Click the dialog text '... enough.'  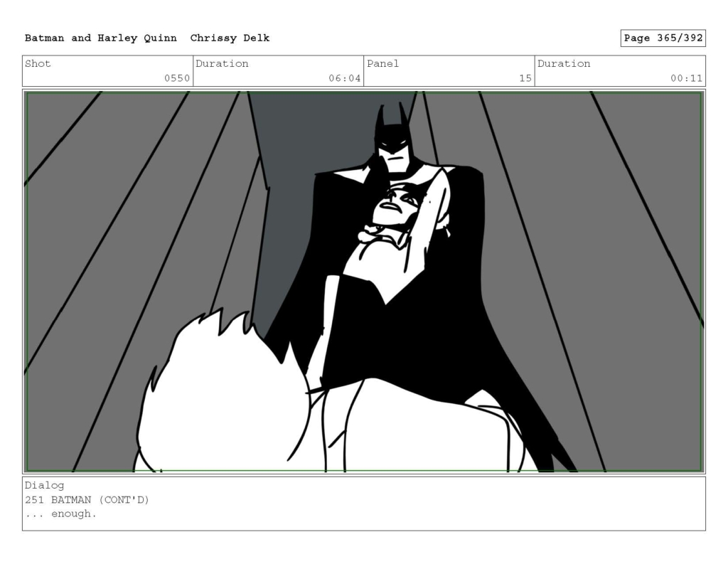(61, 514)
